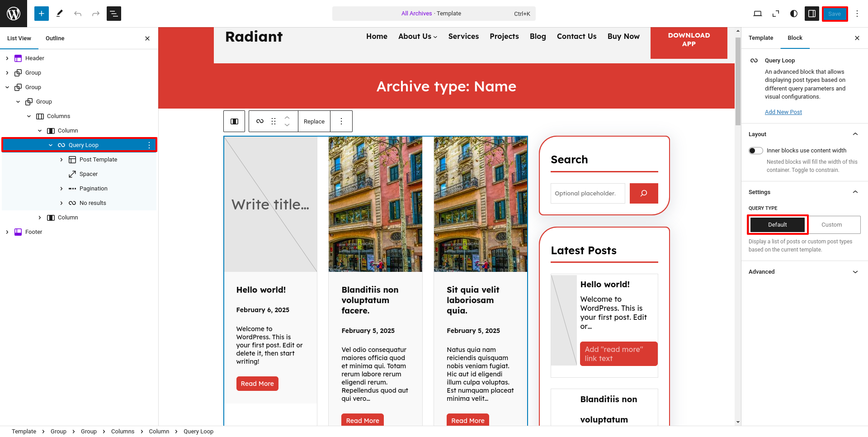Open the top bar Options menu
Image resolution: width=868 pixels, height=437 pixels.
(x=857, y=14)
